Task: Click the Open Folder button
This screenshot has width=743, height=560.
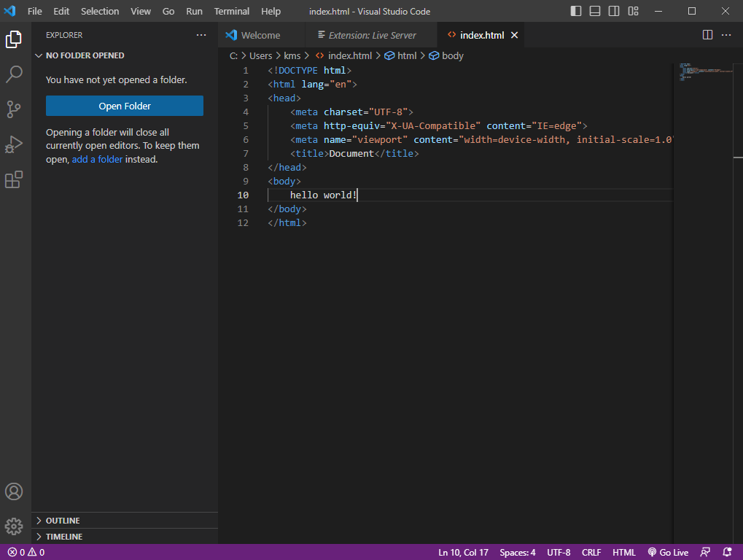Action: pyautogui.click(x=125, y=106)
